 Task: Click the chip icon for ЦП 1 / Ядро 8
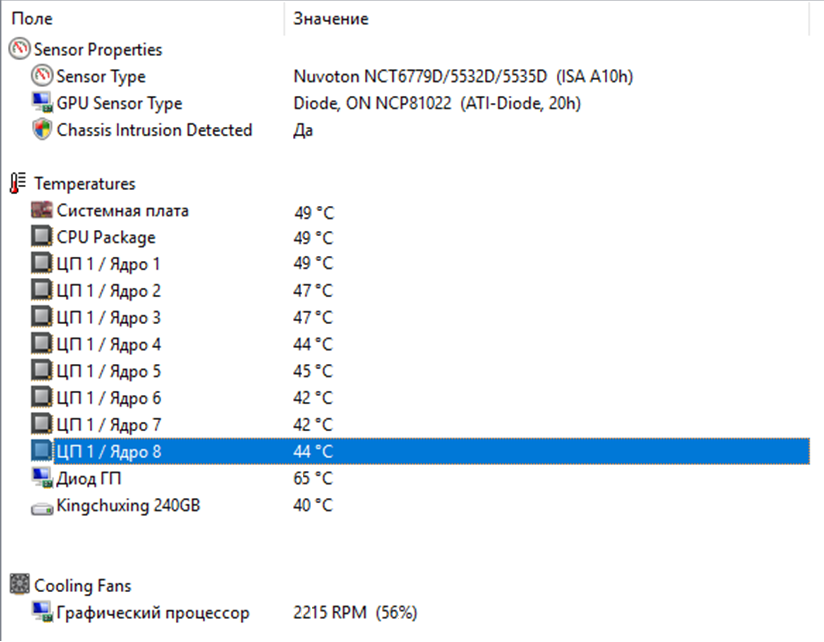click(x=42, y=451)
